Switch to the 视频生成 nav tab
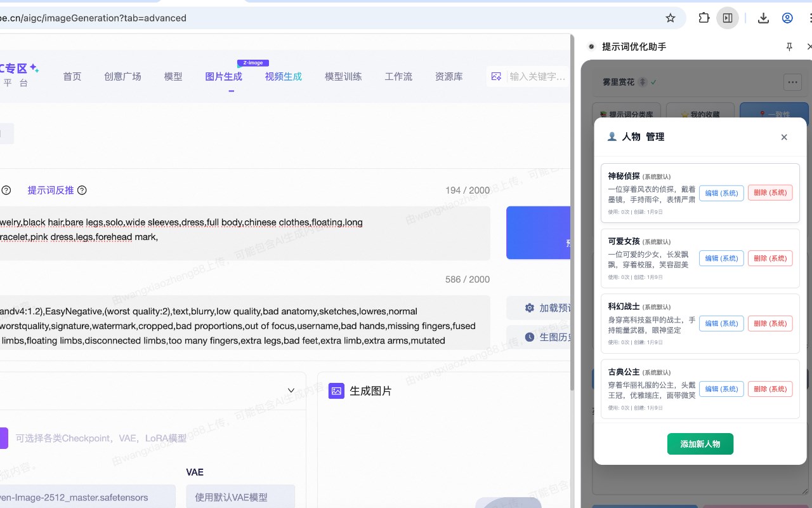 pos(284,76)
